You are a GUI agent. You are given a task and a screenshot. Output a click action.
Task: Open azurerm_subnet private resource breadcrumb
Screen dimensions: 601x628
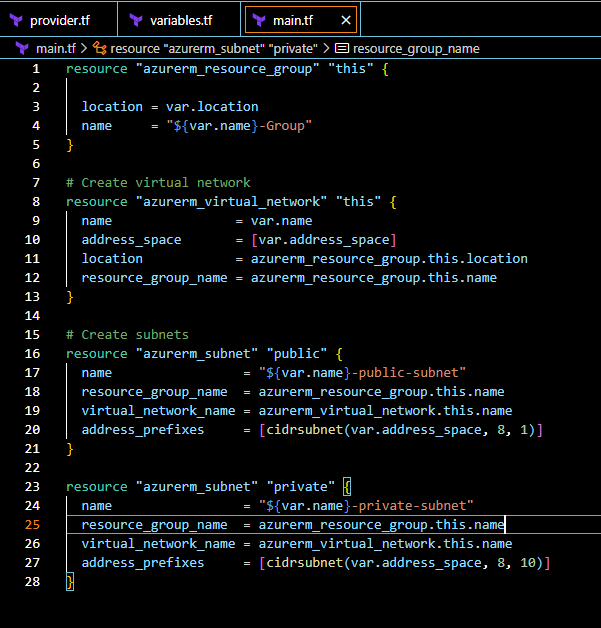point(214,48)
